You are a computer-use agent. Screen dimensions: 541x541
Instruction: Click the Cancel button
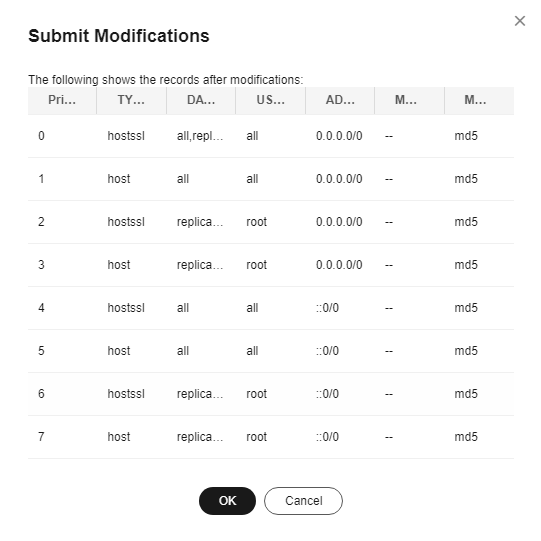(x=303, y=501)
